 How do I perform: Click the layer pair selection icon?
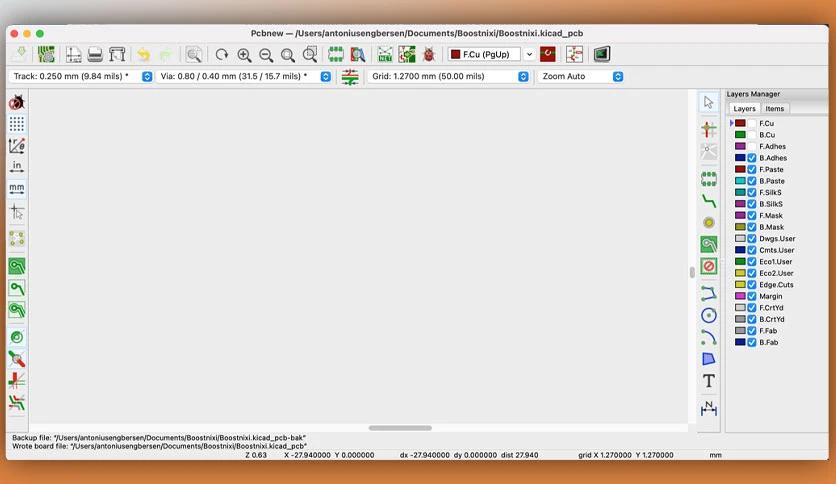click(x=548, y=54)
